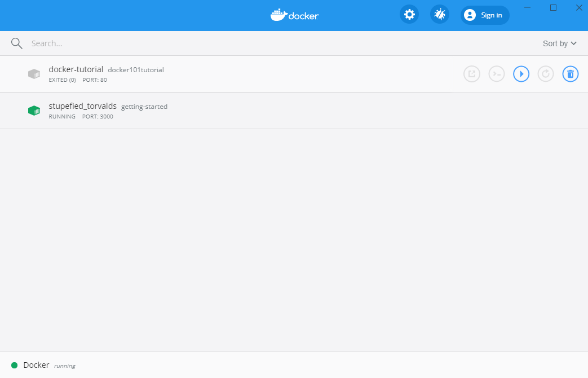Close the Docker window

point(578,7)
